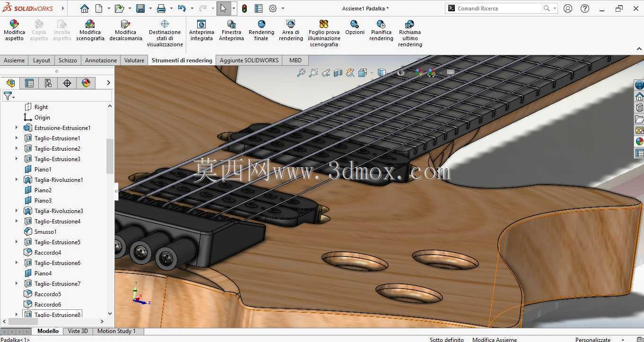Viewport: 644px width, 342px height.
Task: Activate the Select cursor tool
Action: point(223,9)
